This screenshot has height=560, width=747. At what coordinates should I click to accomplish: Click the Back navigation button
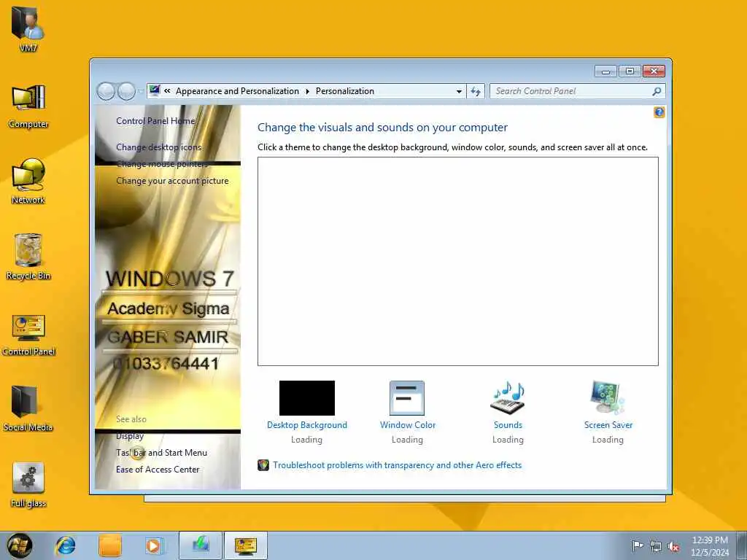tap(106, 91)
